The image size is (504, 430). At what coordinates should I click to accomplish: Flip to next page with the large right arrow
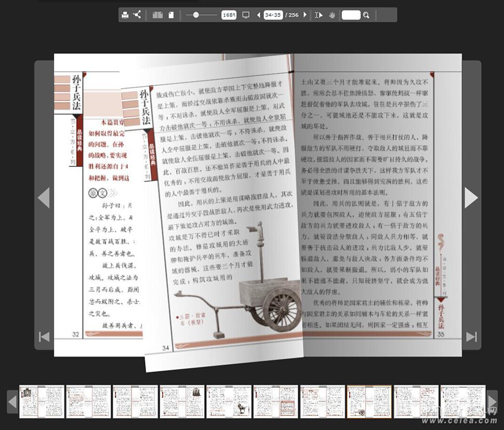471,197
